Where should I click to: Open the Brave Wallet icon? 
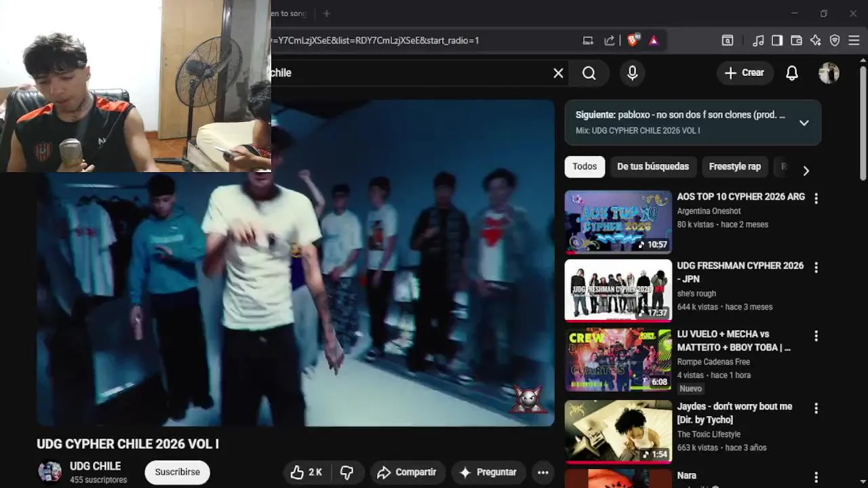796,41
